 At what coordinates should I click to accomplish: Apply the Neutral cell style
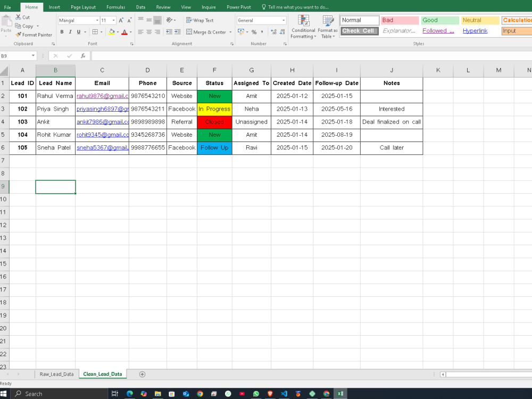(480, 20)
